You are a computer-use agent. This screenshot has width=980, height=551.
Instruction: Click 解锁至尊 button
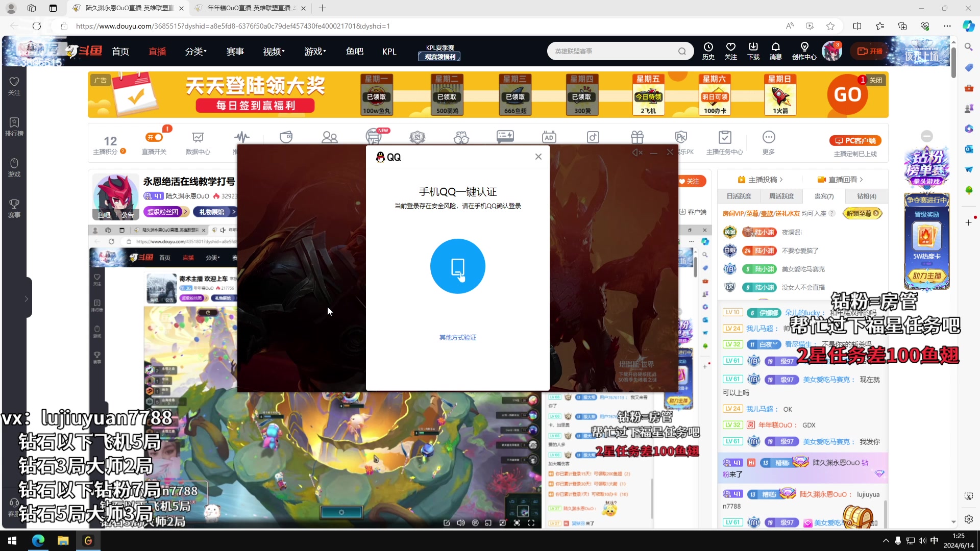(862, 214)
